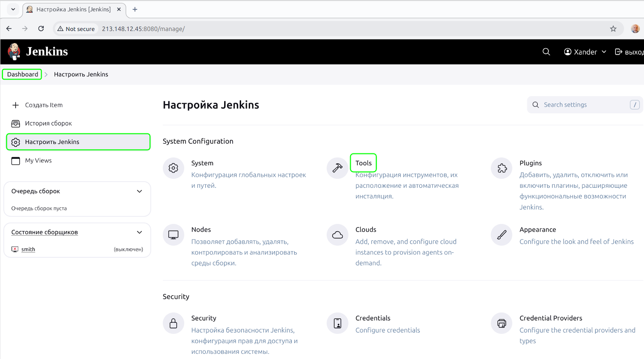Open the Credential Providers icon
Viewport: 644px width, 359px height.
click(502, 323)
